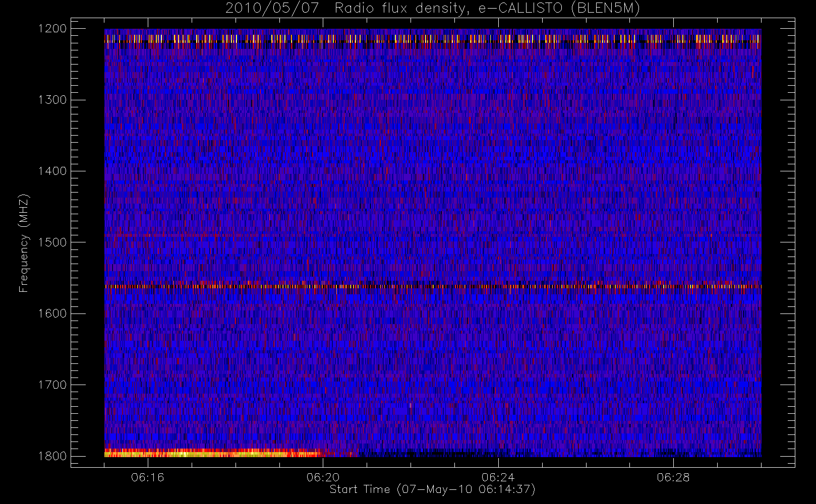Click the plot title '2010/05/07 Radio flux density, e-CALLISTO (BLEN5M)'

[x=433, y=9]
